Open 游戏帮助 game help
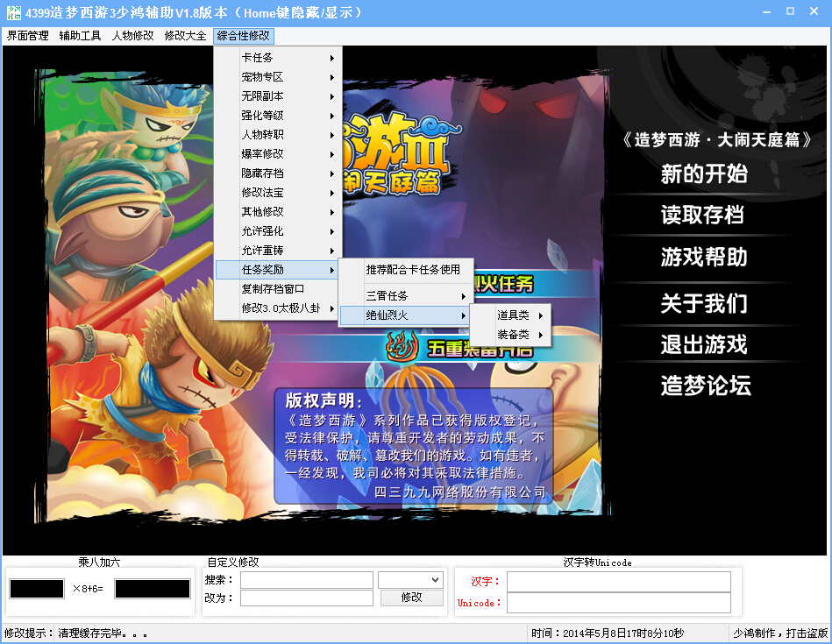Viewport: 832px width, 644px height. (704, 258)
